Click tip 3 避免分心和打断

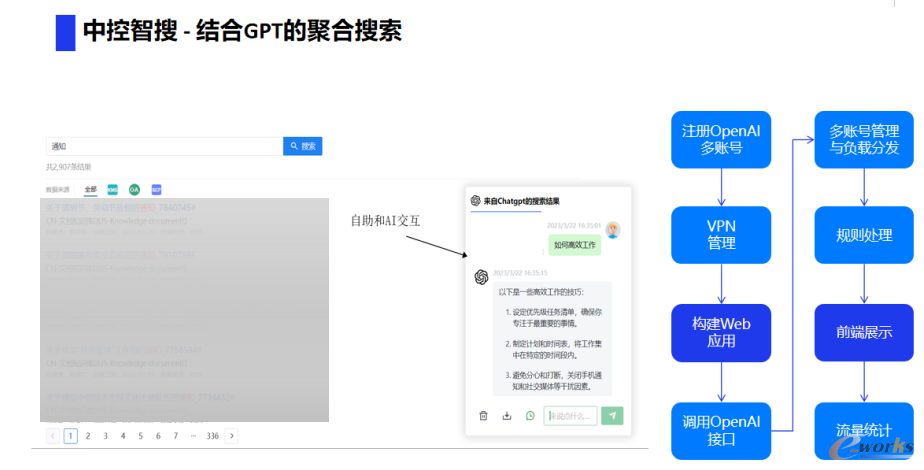[554, 381]
